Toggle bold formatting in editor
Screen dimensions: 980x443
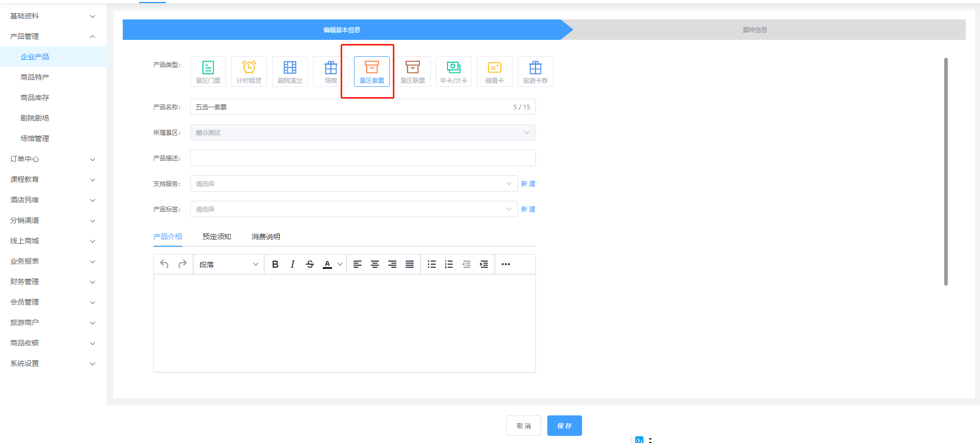click(x=275, y=264)
